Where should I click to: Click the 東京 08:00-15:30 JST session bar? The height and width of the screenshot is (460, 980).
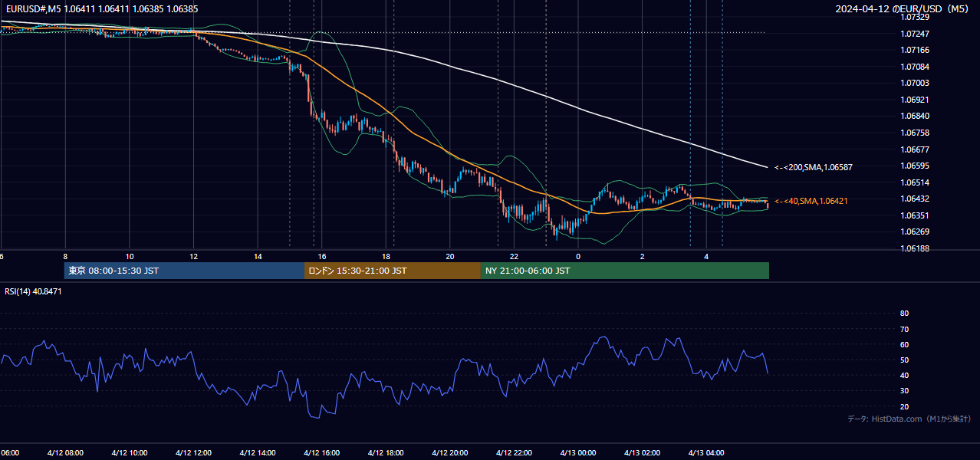pos(184,271)
